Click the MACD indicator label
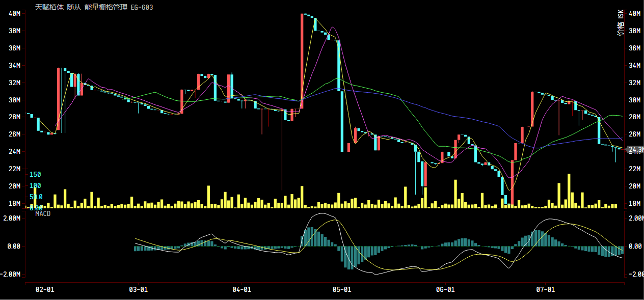Screen dimensions: 644x300 pos(43,214)
